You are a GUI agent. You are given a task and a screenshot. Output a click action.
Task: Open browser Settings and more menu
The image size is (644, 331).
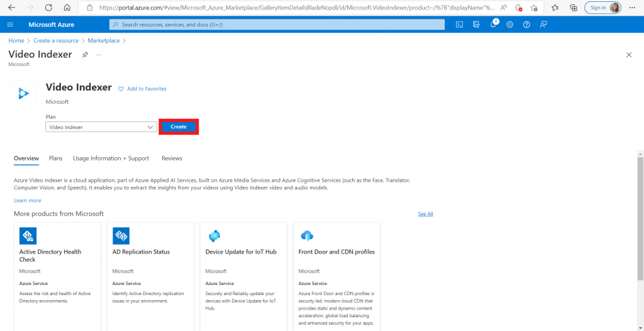click(632, 8)
